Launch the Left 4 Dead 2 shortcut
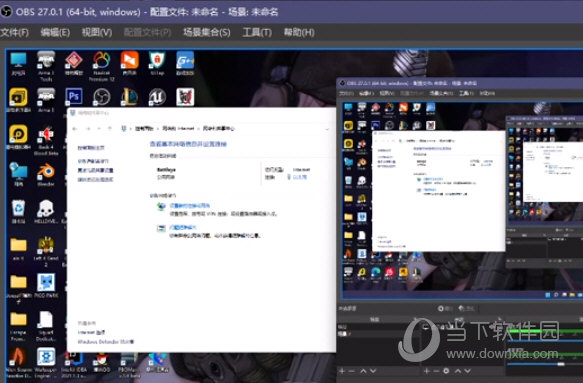This screenshot has width=583, height=383. [46, 251]
